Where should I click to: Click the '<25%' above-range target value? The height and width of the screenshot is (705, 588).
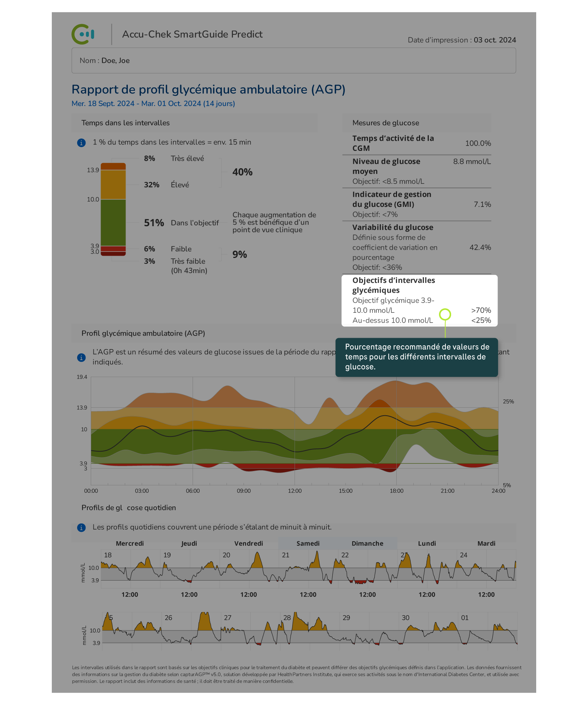pos(481,320)
